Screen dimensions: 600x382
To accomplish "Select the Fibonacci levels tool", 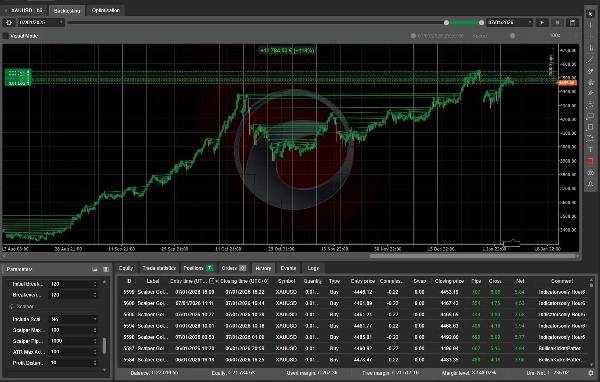I will [590, 104].
